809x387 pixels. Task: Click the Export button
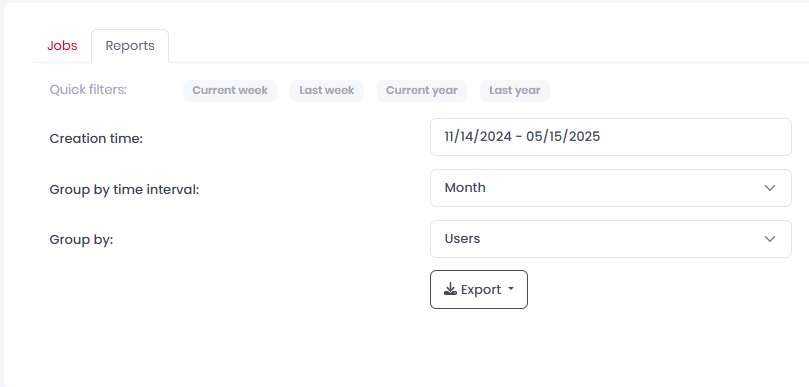(x=479, y=289)
